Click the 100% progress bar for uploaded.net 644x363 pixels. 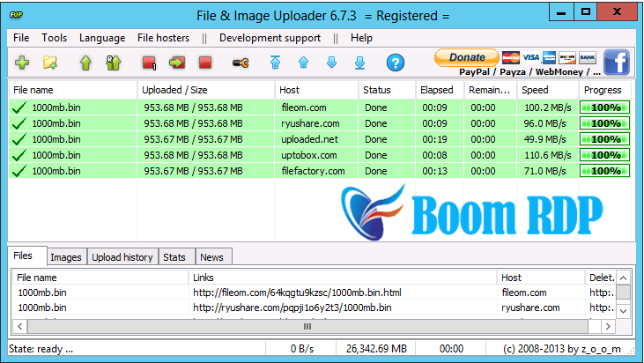(604, 139)
